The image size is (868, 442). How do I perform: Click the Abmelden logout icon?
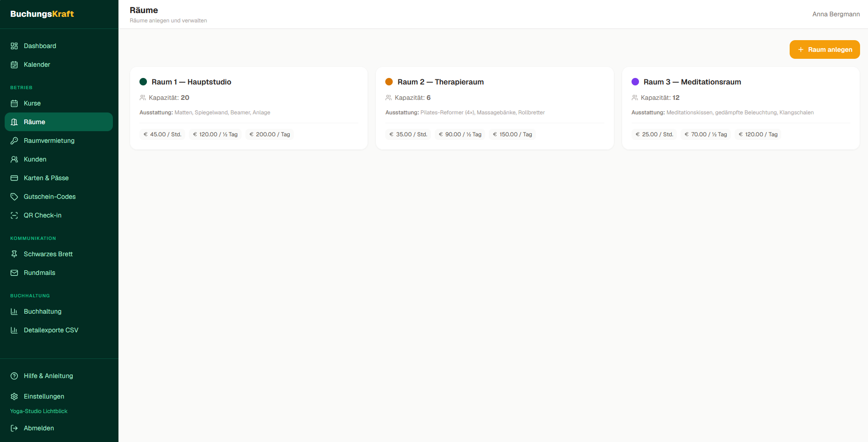pos(14,428)
